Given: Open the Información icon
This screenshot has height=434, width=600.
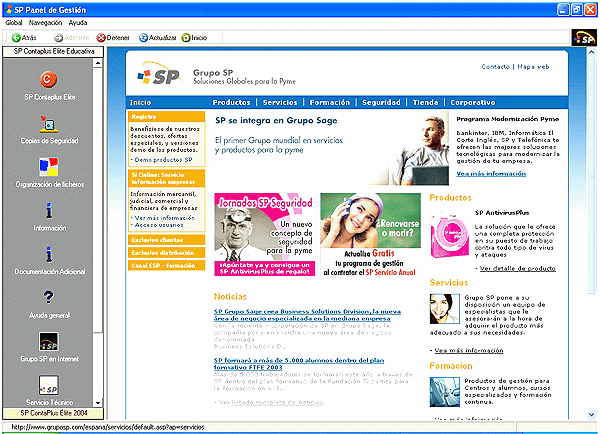Looking at the screenshot, I should click(49, 210).
